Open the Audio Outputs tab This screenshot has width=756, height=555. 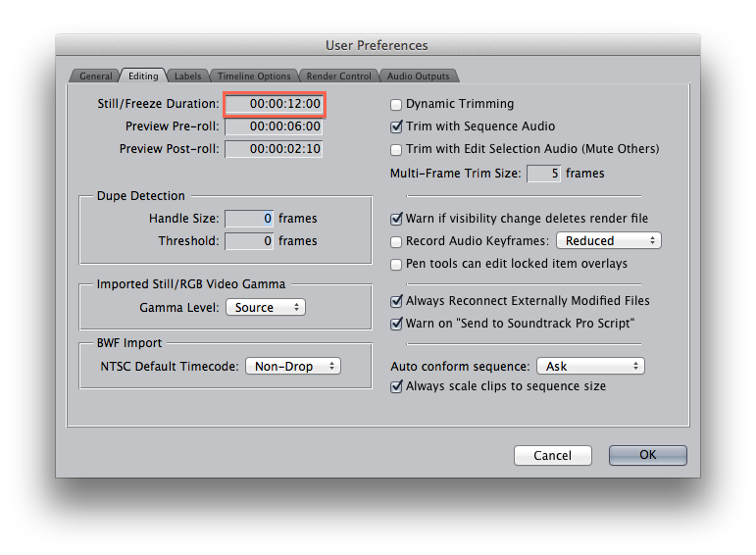coord(418,76)
